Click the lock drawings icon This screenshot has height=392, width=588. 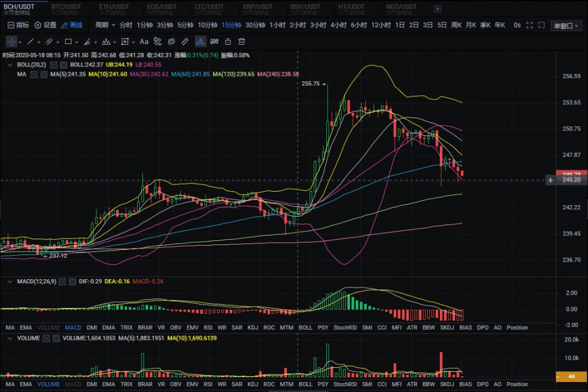228,42
